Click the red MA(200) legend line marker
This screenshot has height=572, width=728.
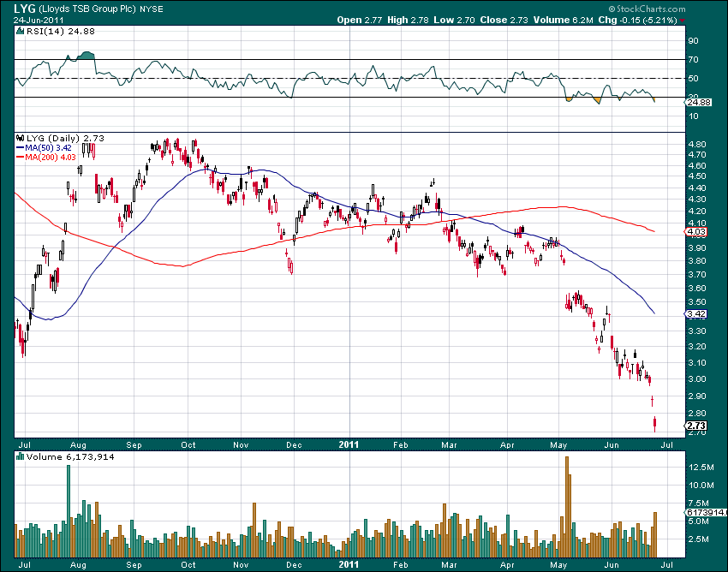pyautogui.click(x=20, y=158)
